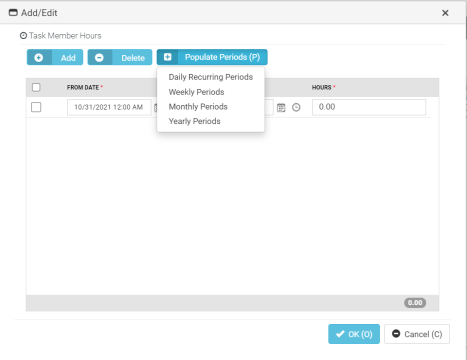Viewport: 467px width, 360px height.
Task: Click the clock icon beside Task Member Hours
Action: pos(23,35)
